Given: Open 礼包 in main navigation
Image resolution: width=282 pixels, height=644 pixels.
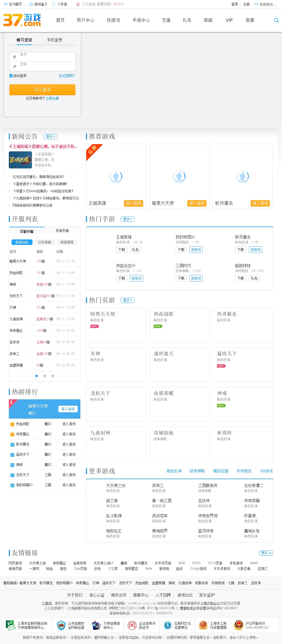Looking at the screenshot, I should click(x=187, y=20).
